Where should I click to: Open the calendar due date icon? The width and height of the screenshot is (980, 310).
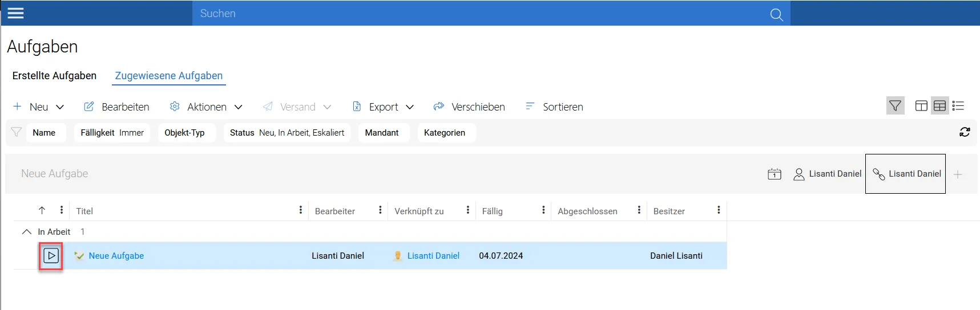click(x=775, y=174)
